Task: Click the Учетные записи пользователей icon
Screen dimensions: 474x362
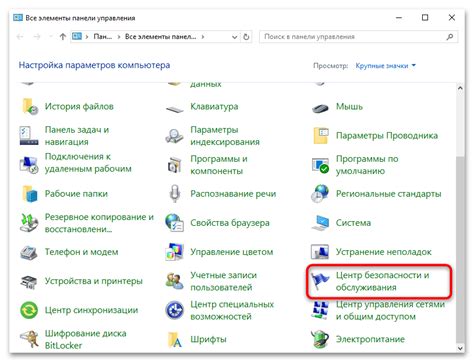Action: pyautogui.click(x=174, y=281)
